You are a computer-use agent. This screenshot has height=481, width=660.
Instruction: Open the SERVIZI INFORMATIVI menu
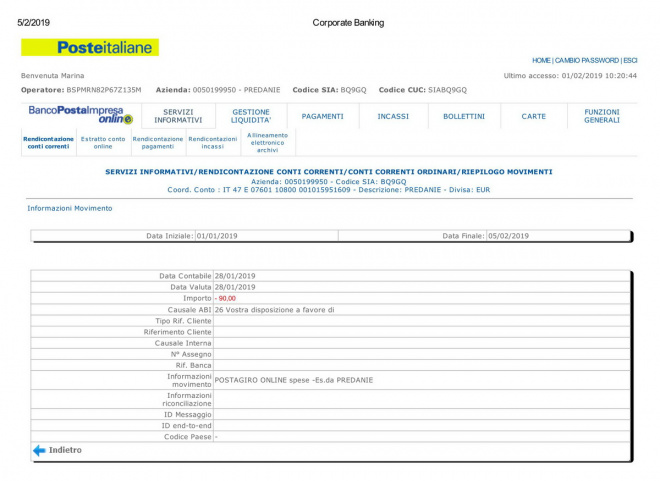178,116
